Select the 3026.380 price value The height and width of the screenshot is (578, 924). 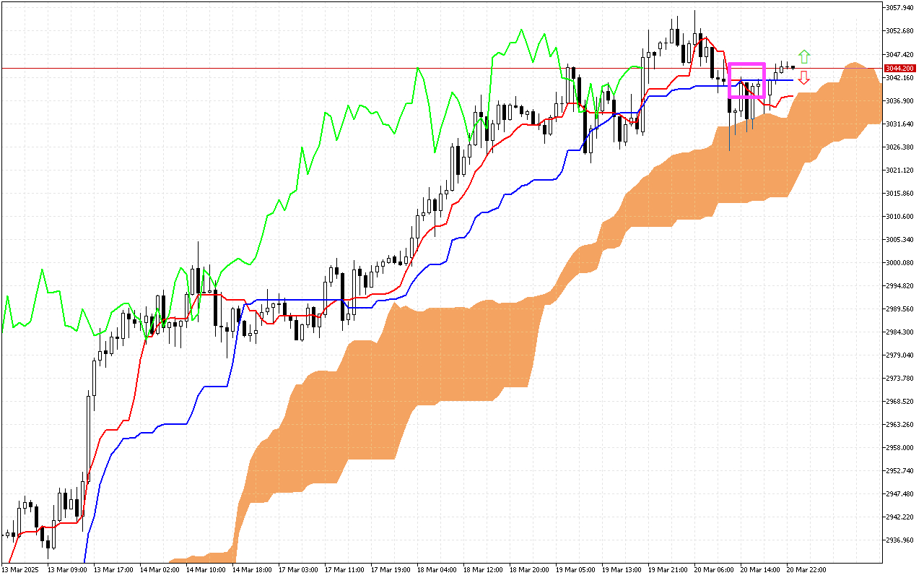coord(900,147)
